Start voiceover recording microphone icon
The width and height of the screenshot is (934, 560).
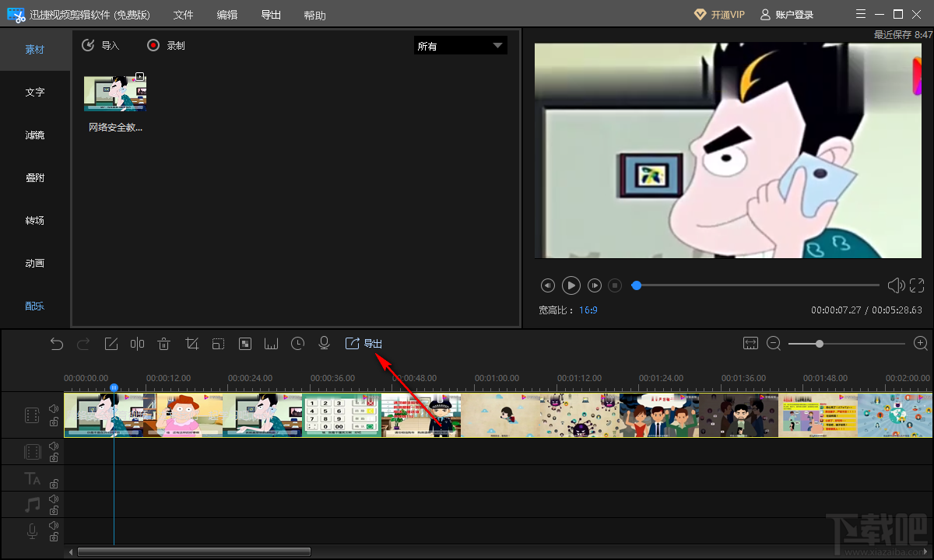point(325,344)
